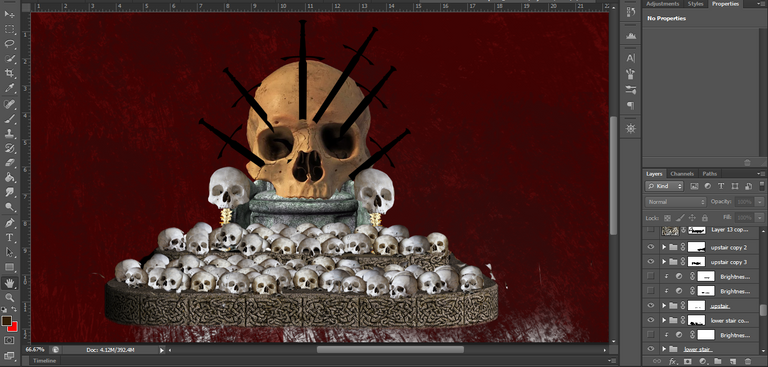Open the Normal blend mode dropdown
Image resolution: width=768 pixels, height=367 pixels.
[x=676, y=202]
